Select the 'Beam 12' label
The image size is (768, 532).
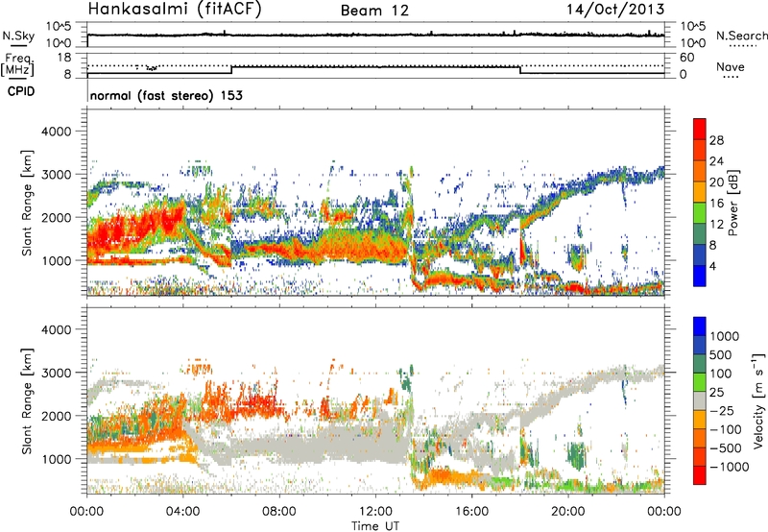click(x=374, y=11)
